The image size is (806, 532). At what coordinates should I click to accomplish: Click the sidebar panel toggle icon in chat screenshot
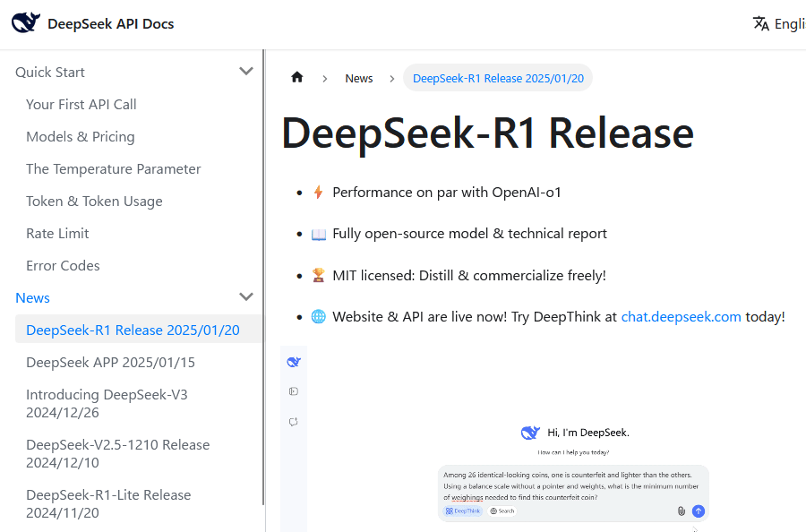[x=294, y=391]
